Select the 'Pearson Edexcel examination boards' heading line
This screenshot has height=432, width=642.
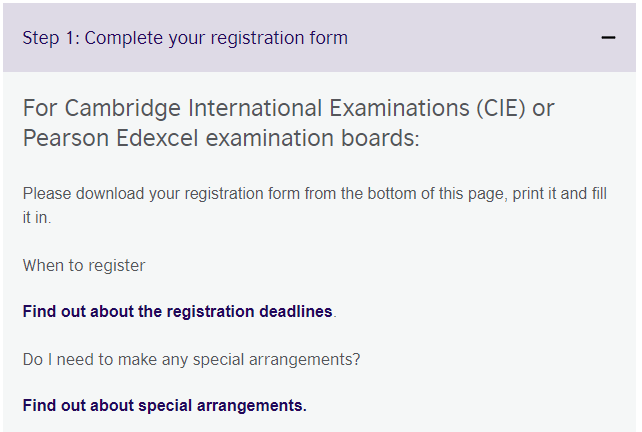221,138
